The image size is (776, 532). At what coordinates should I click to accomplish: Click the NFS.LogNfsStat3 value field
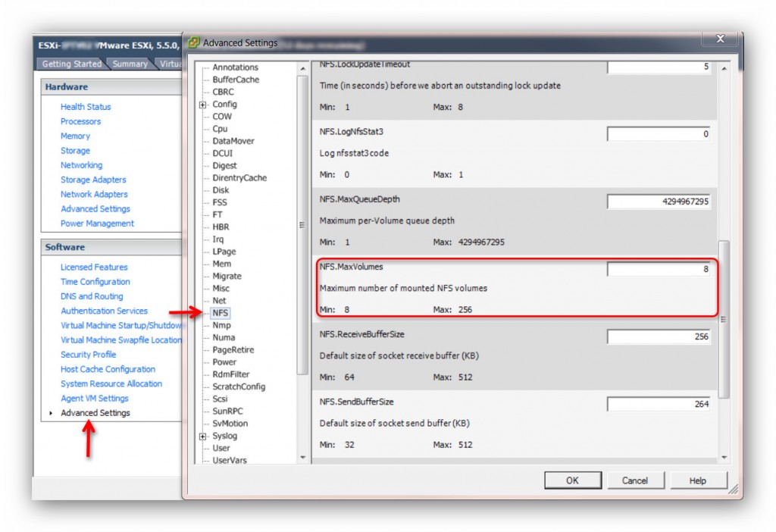659,133
